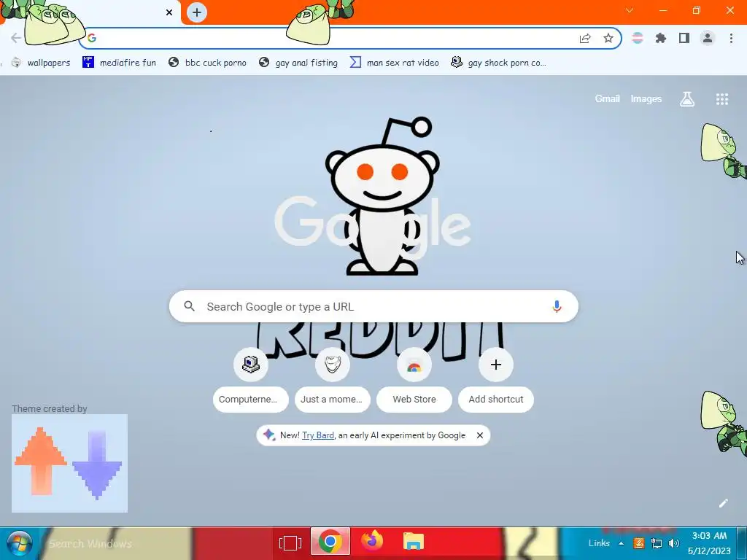Open the Computerne... shortcut tile
This screenshot has height=560, width=747.
(251, 381)
